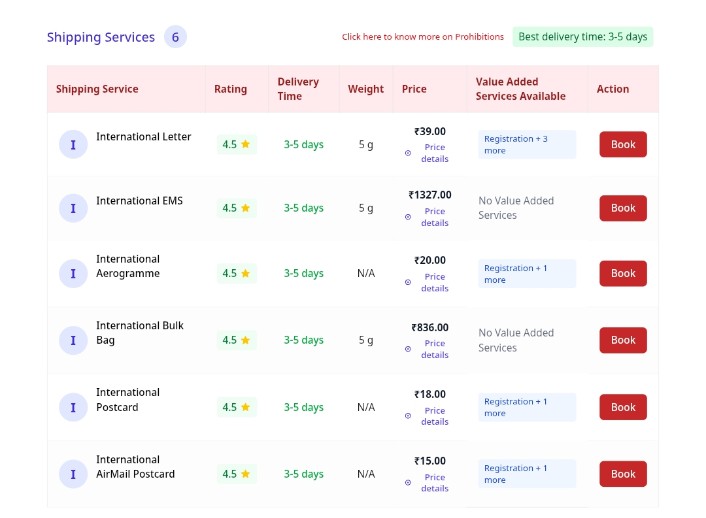706x518 pixels.
Task: Click the Best delivery time badge
Action: (583, 37)
